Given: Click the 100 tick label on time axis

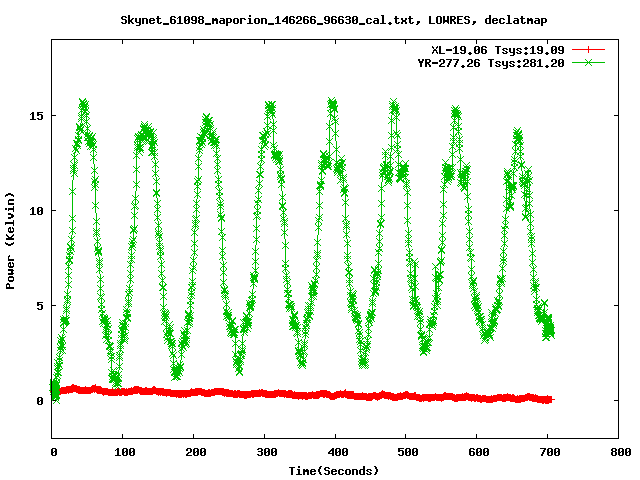Looking at the screenshot, I should click(x=124, y=452).
